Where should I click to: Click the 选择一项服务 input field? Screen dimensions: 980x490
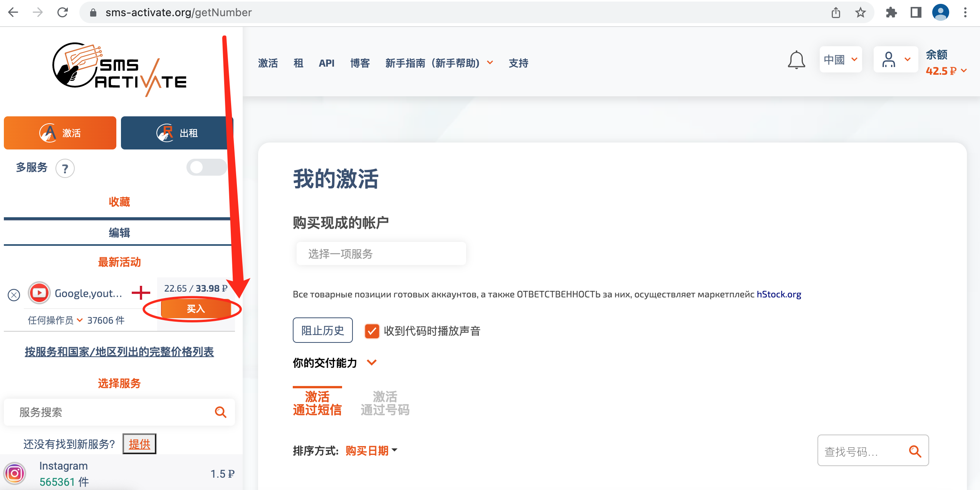click(x=381, y=254)
